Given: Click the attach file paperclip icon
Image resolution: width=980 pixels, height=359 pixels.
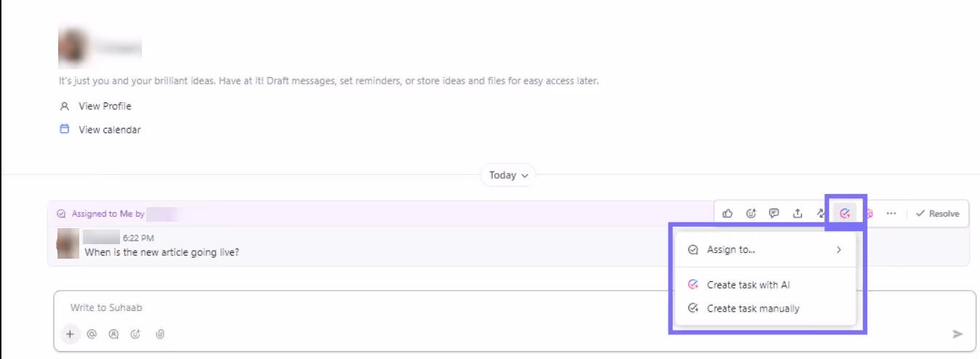Looking at the screenshot, I should tap(160, 334).
